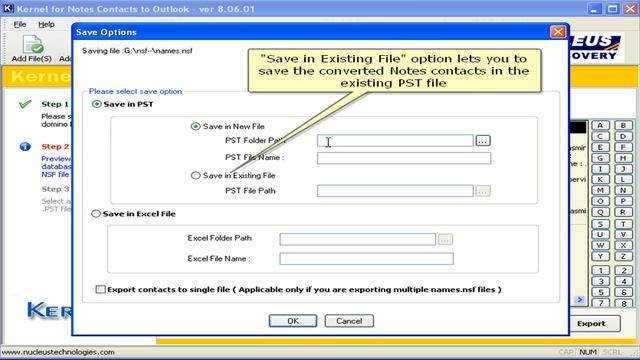
Task: Choose the Save in New File option
Action: (x=196, y=127)
